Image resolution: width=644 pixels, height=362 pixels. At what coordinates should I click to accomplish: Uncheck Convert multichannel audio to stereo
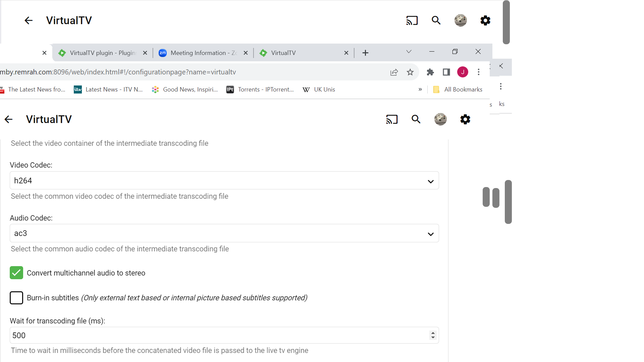click(16, 273)
